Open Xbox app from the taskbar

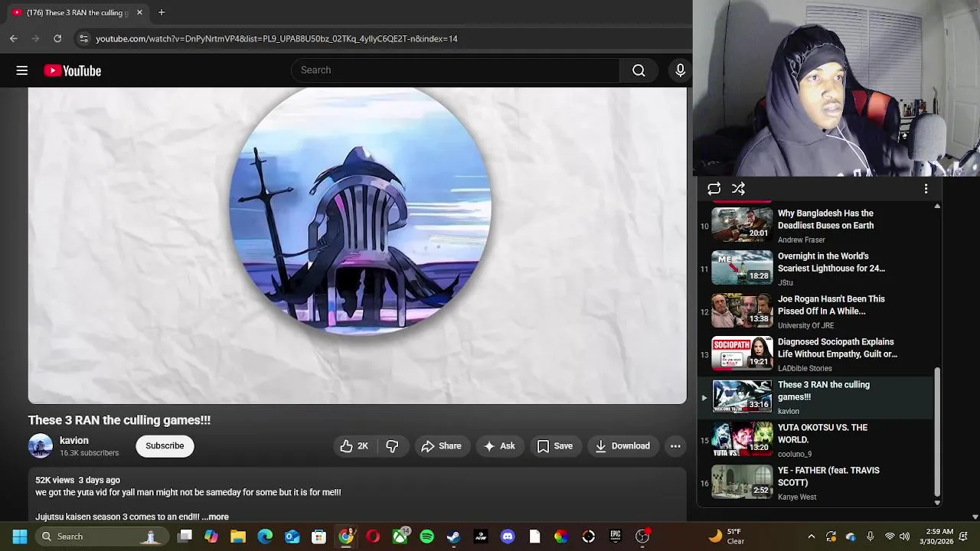[x=400, y=536]
